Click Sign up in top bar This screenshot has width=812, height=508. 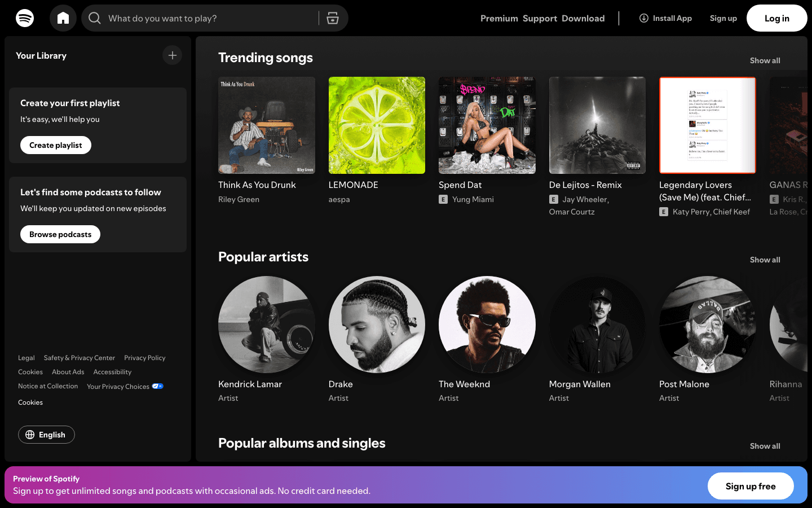tap(723, 18)
